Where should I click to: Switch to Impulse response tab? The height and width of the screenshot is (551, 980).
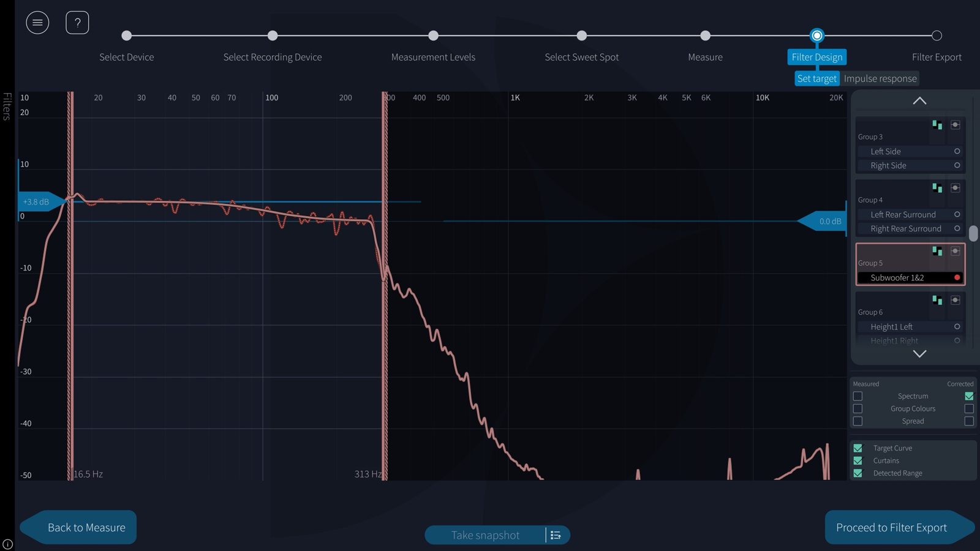[x=880, y=78]
